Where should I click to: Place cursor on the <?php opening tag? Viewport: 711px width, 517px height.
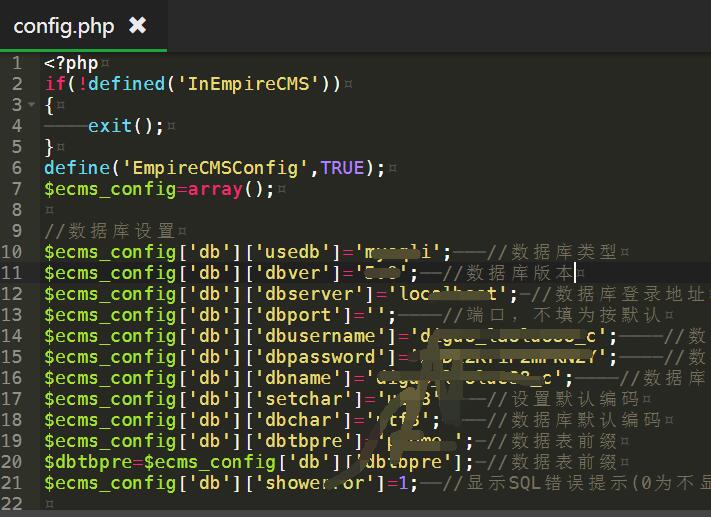click(x=71, y=63)
